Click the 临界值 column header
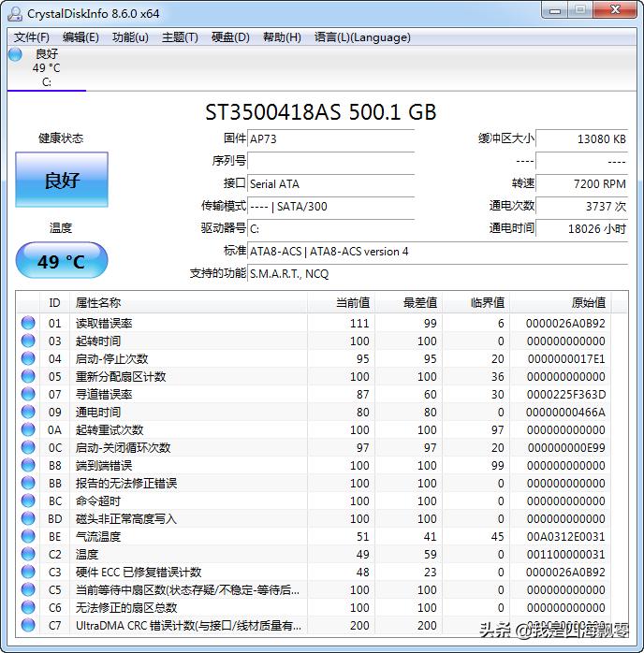644x653 pixels. pyautogui.click(x=476, y=303)
